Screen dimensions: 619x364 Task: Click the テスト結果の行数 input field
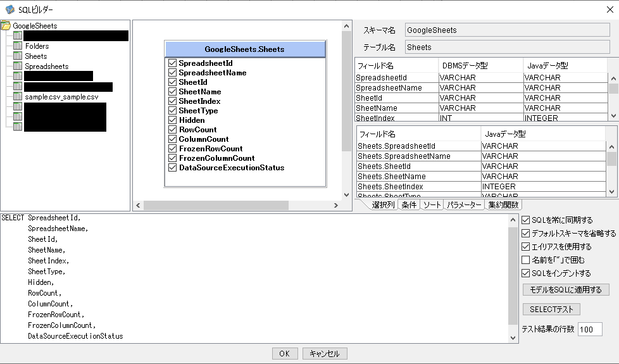click(589, 329)
